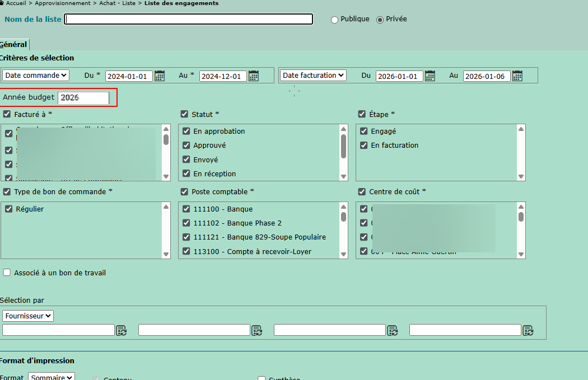Click the first Fournisseur lookup icon

click(121, 330)
